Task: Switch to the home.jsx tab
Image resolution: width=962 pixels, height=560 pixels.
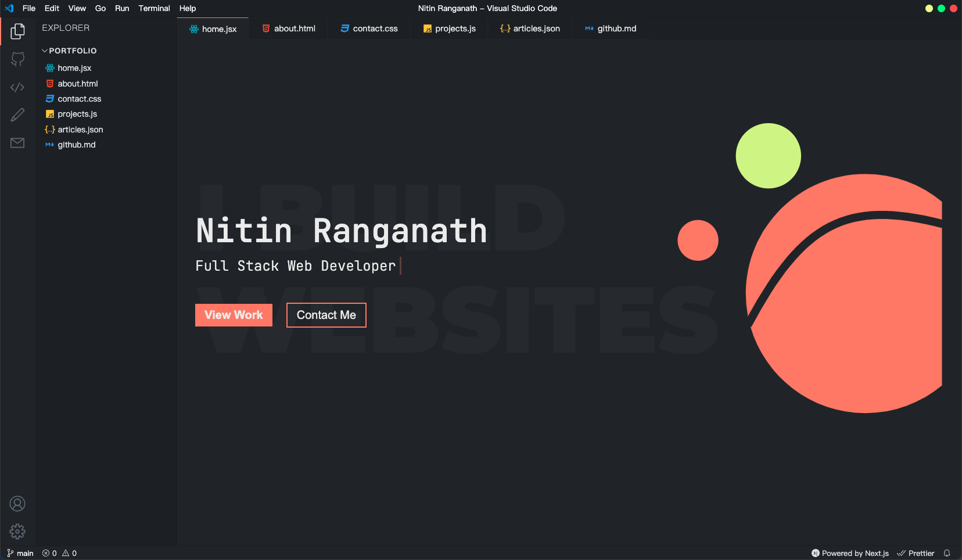Action: click(213, 29)
